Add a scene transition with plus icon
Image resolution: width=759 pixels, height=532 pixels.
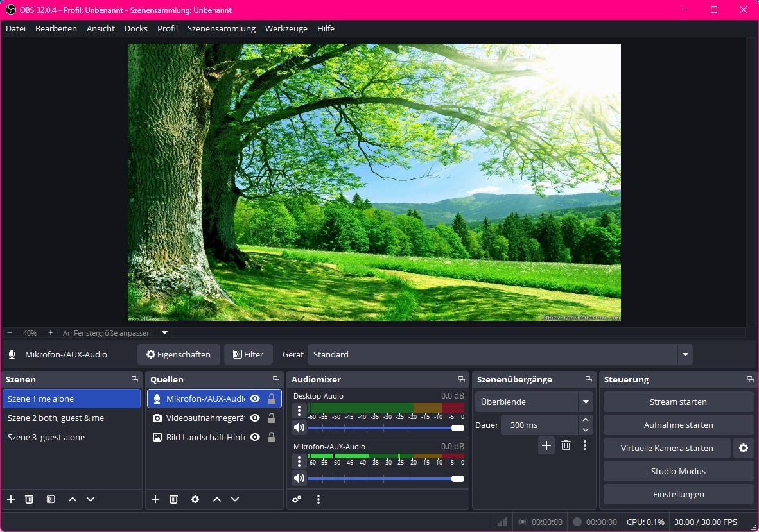click(x=546, y=445)
